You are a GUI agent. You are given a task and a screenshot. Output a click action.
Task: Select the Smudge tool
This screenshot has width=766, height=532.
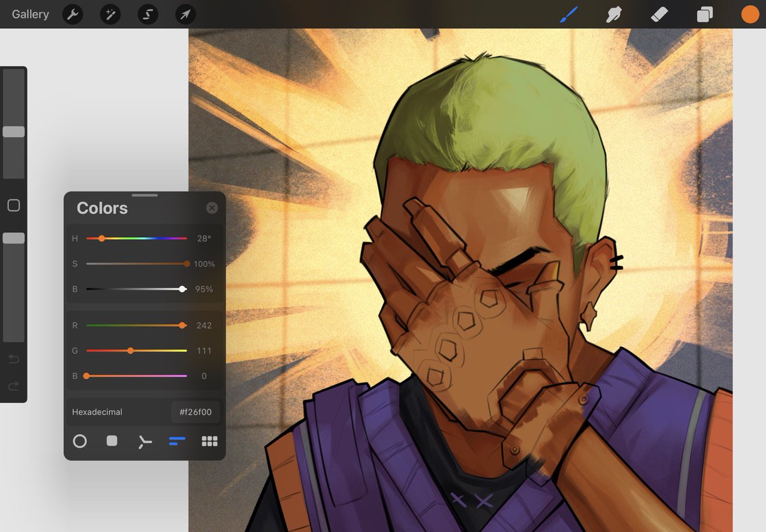[x=614, y=14]
